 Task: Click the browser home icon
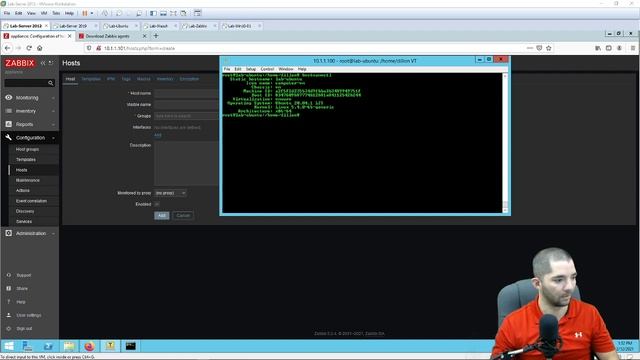[x=40, y=48]
